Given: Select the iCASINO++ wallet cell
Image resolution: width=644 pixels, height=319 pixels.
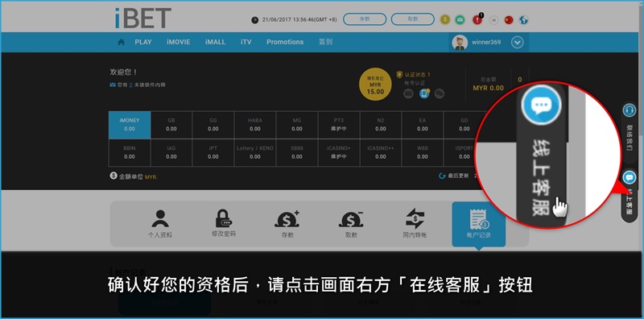Looking at the screenshot, I should tap(381, 153).
